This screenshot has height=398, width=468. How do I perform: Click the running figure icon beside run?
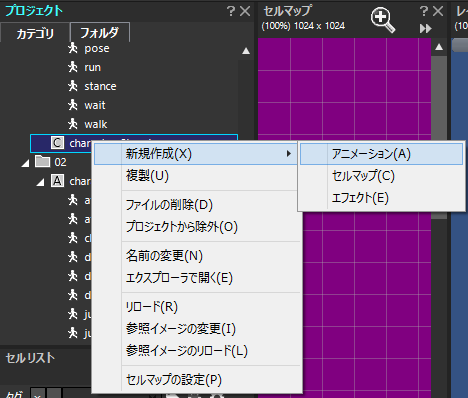[73, 67]
